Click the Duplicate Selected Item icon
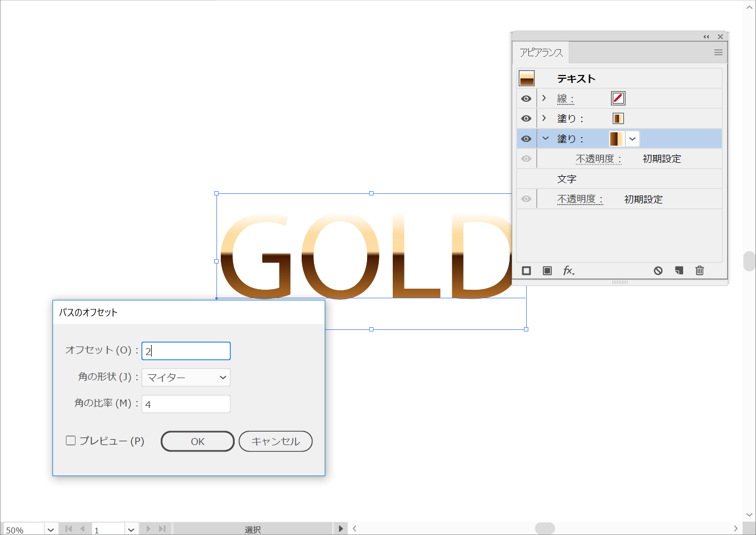 point(679,271)
